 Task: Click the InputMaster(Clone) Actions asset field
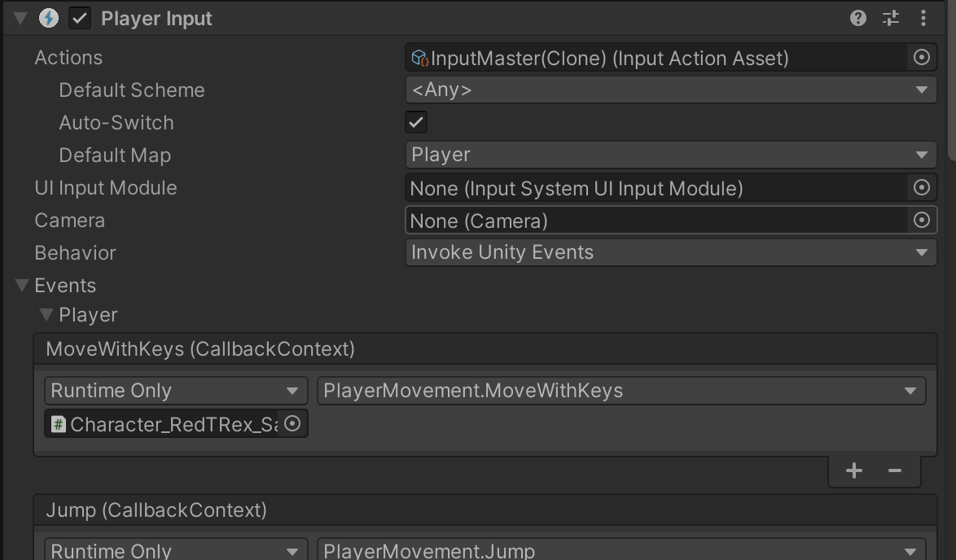[x=656, y=58]
